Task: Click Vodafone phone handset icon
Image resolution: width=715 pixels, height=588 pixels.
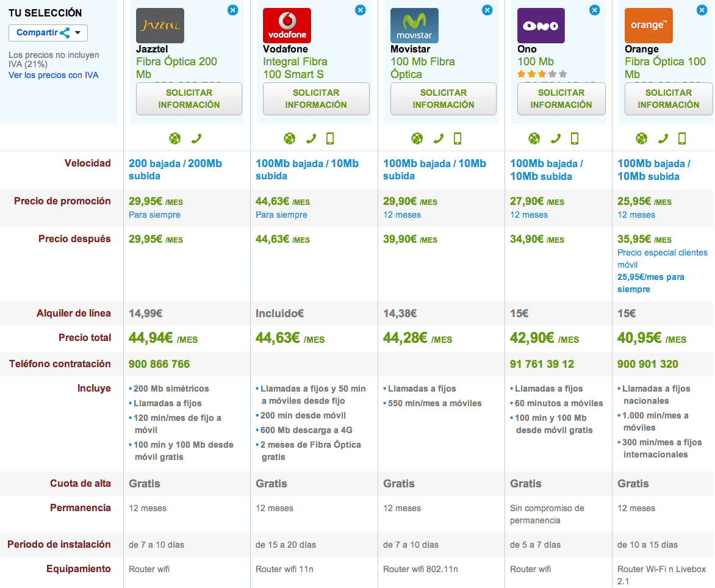Action: (311, 138)
